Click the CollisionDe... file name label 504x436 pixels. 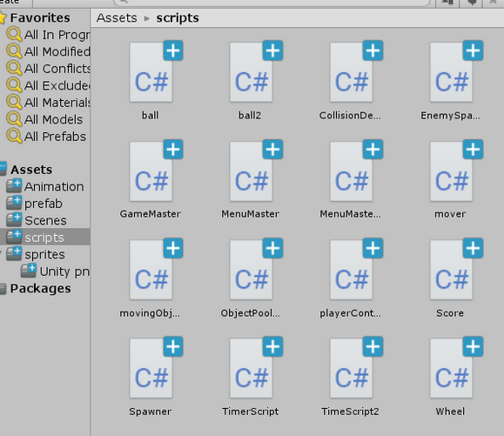coord(350,116)
